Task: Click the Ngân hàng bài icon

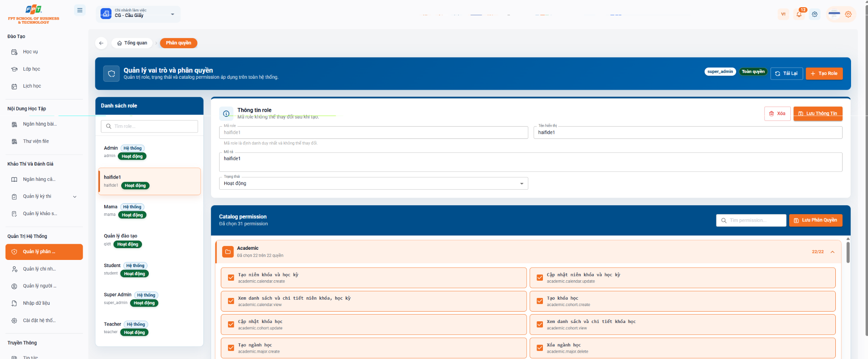Action: (x=14, y=124)
